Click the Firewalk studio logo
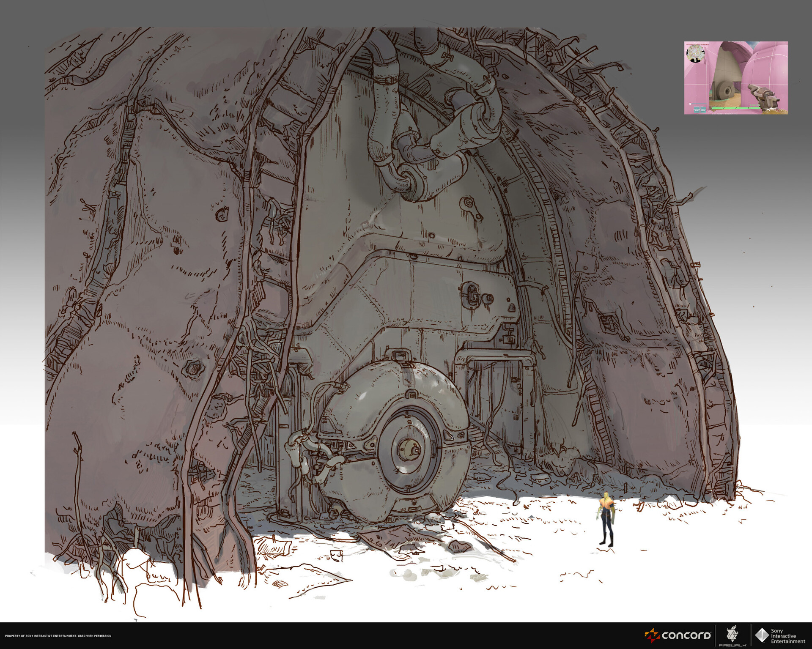 (732, 636)
